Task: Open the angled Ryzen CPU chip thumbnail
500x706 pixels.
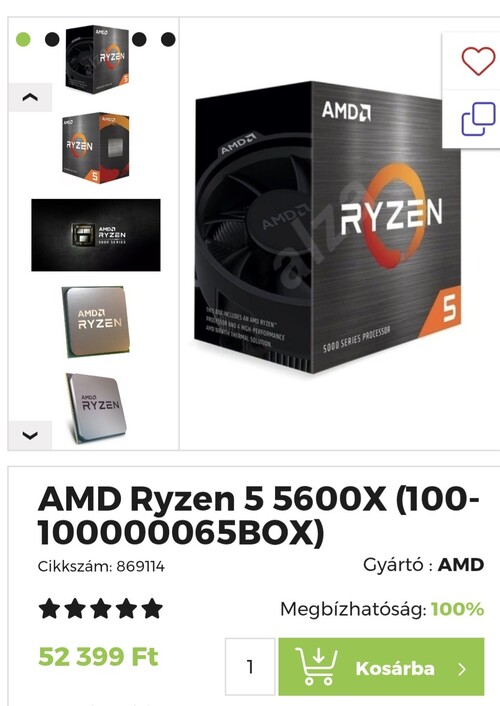Action: (x=95, y=322)
